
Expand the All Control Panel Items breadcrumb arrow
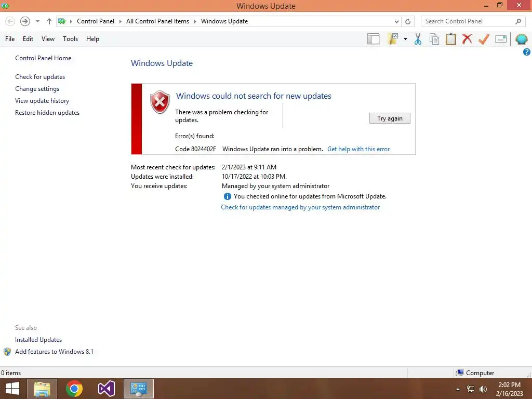point(195,21)
